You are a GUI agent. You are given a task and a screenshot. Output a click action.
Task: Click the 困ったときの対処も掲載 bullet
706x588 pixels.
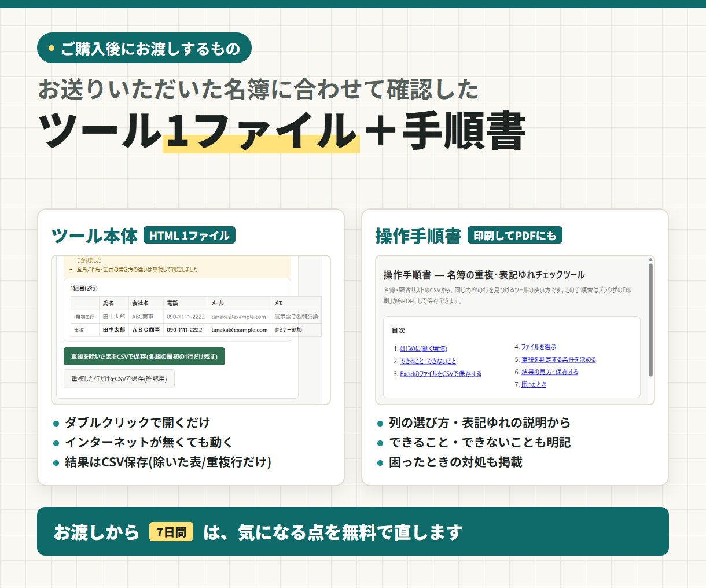click(455, 462)
